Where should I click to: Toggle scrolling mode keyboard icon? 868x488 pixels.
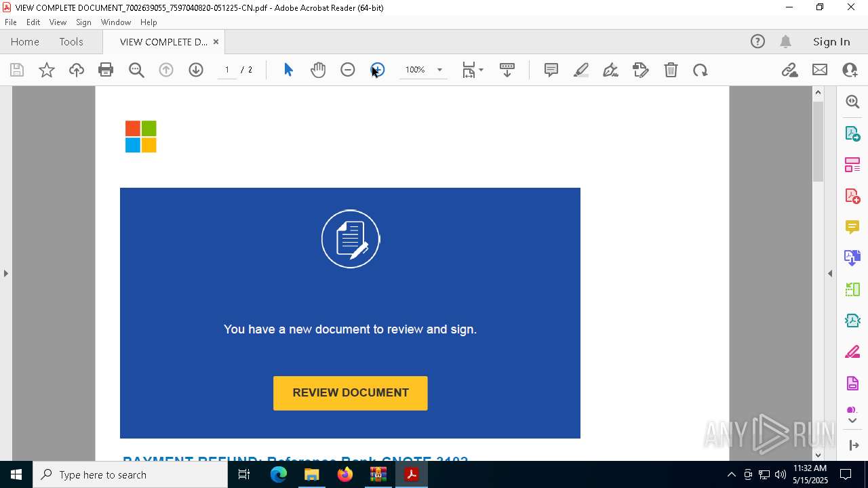(x=507, y=70)
